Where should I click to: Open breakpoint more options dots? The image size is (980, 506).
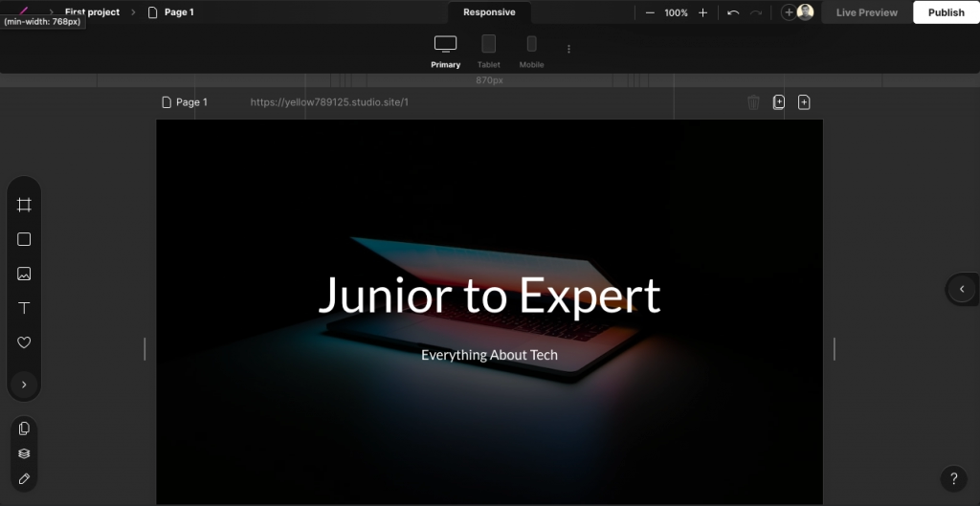click(568, 49)
